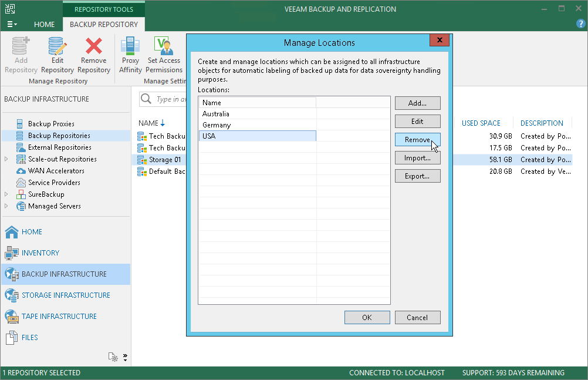Click the Edit Repository ribbon icon

click(x=58, y=46)
